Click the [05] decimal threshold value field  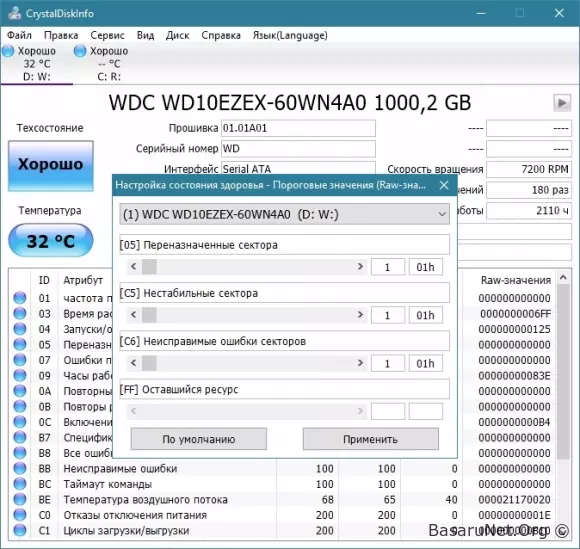pos(388,267)
